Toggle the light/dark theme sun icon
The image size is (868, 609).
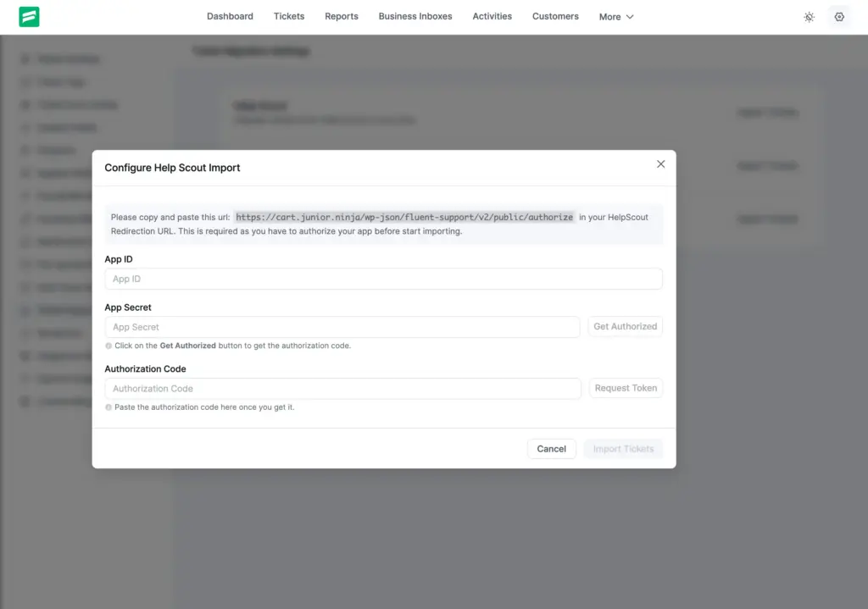coord(809,17)
